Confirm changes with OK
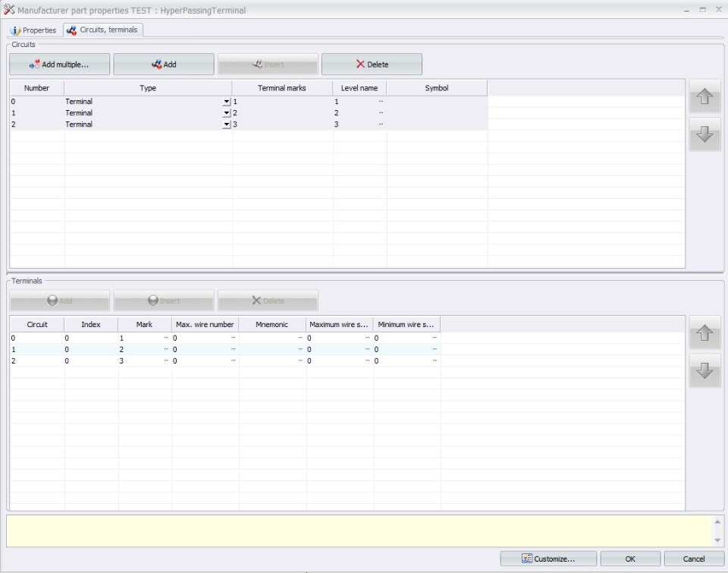 (630, 559)
